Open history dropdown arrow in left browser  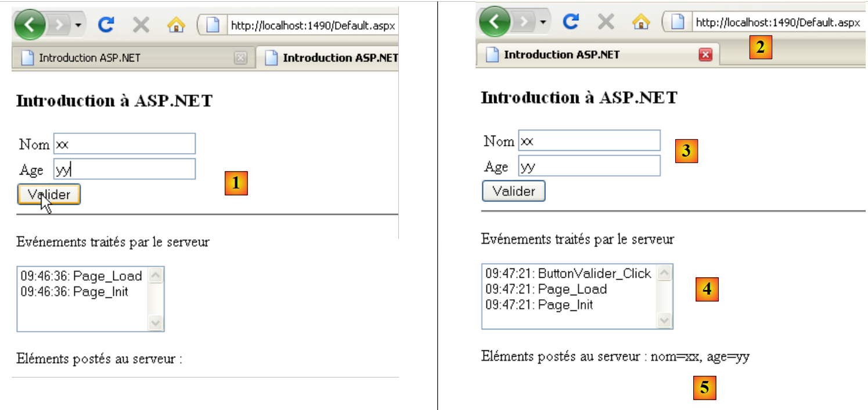tap(78, 26)
